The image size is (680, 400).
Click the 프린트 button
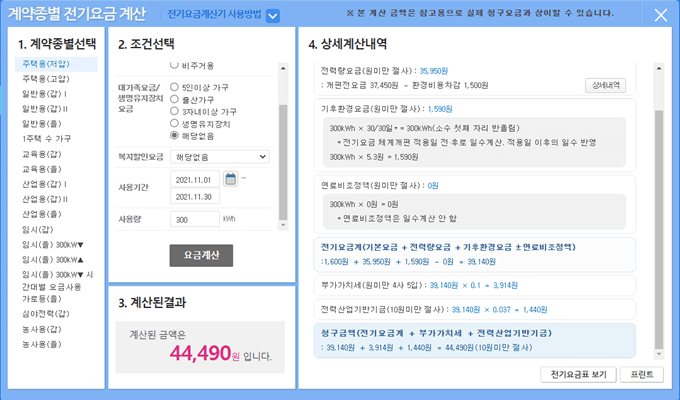642,374
